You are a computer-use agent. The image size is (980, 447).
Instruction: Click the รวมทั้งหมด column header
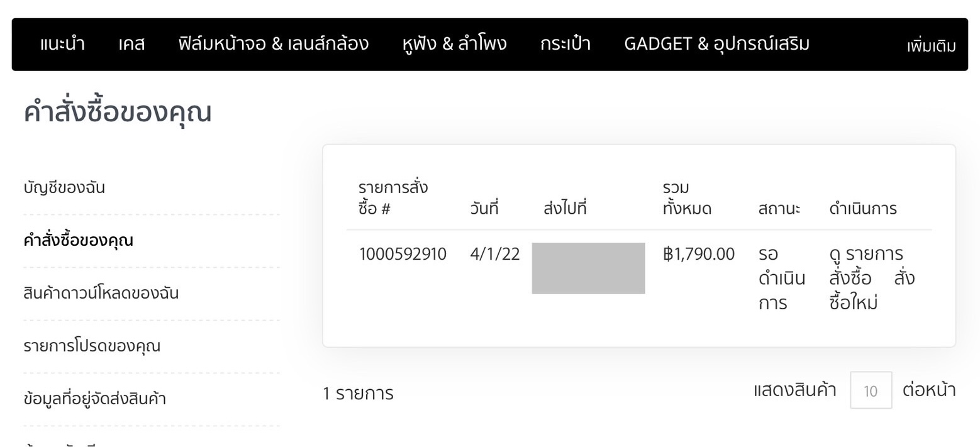[687, 197]
